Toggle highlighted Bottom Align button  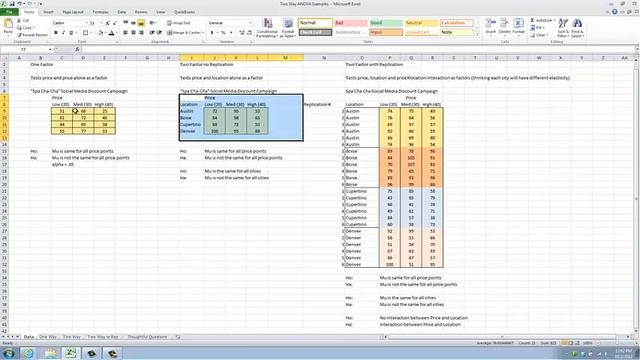141,23
